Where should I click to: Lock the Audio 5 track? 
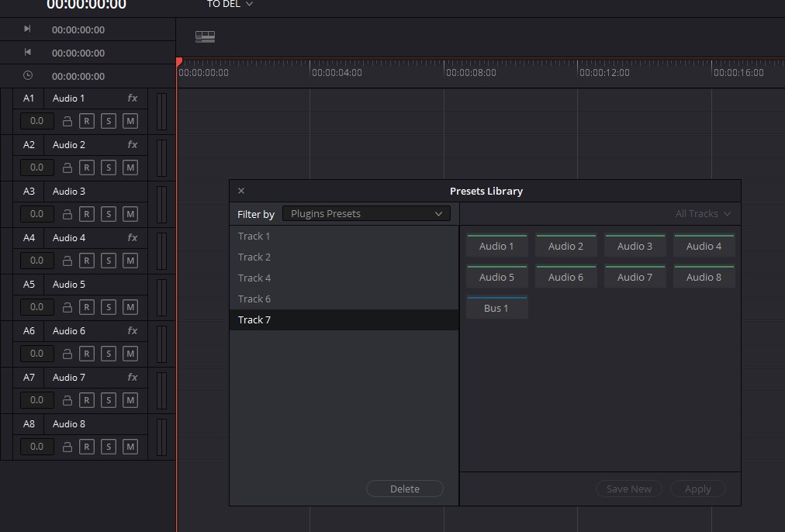tap(67, 307)
